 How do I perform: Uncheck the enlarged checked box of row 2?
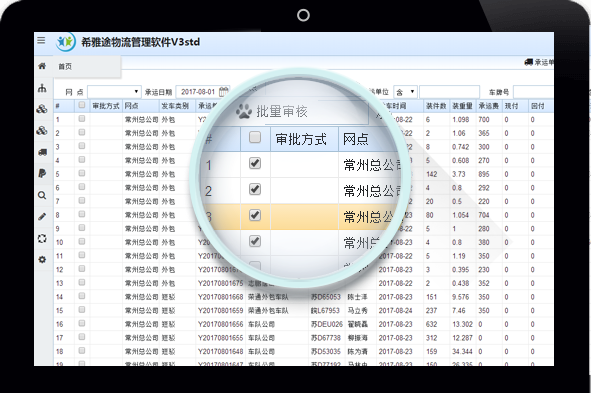pyautogui.click(x=255, y=189)
